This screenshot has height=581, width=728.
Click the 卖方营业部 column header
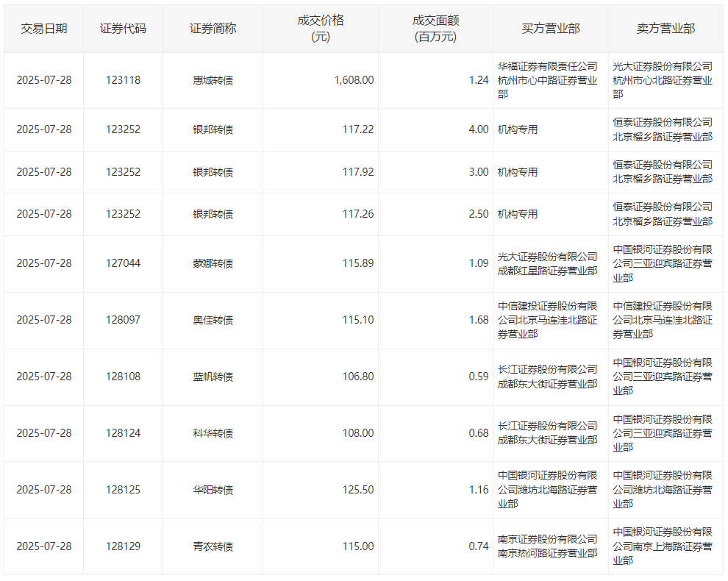click(x=665, y=29)
